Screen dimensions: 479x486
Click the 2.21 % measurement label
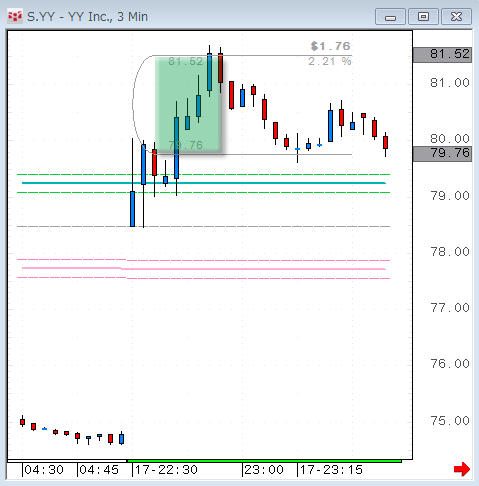(330, 61)
